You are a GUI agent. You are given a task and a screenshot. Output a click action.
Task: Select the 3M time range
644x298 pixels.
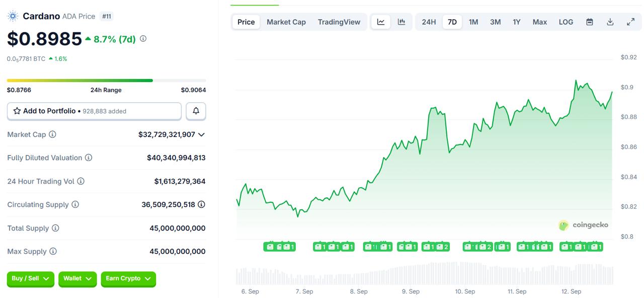click(495, 22)
